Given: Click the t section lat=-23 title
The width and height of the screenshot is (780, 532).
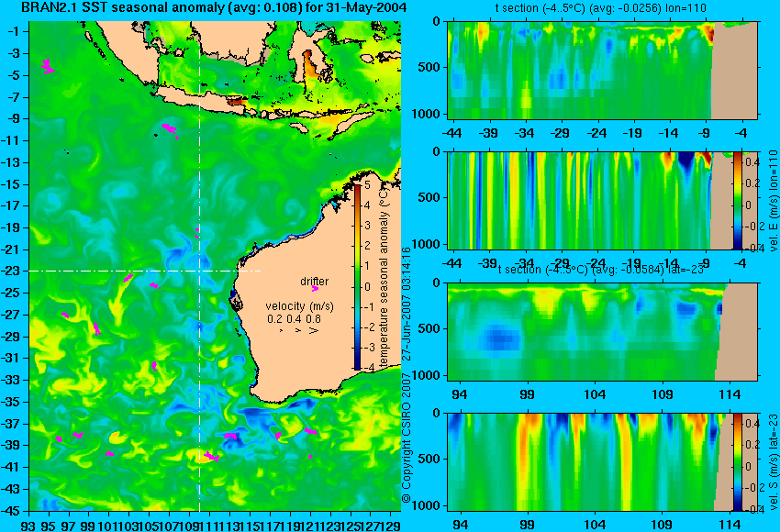Looking at the screenshot, I should 600,269.
